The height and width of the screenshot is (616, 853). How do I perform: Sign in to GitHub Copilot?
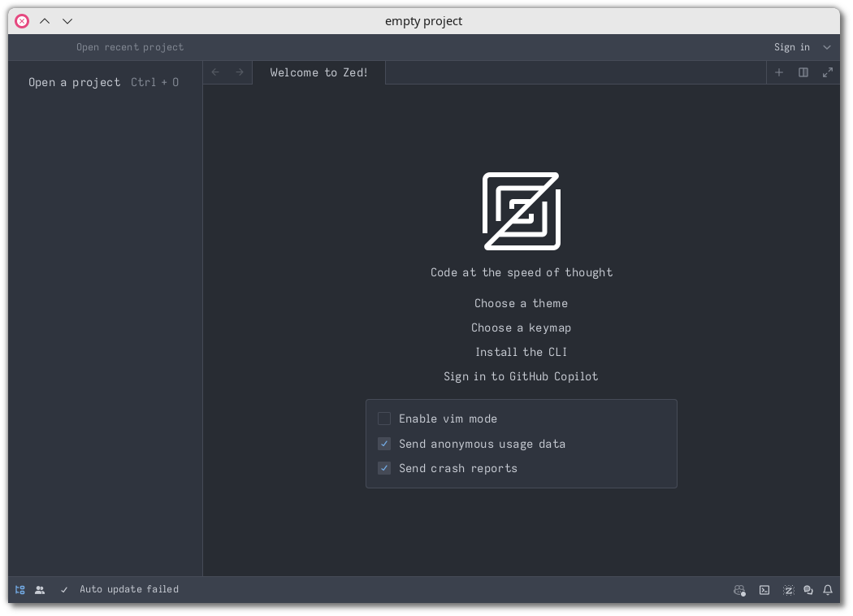522,376
